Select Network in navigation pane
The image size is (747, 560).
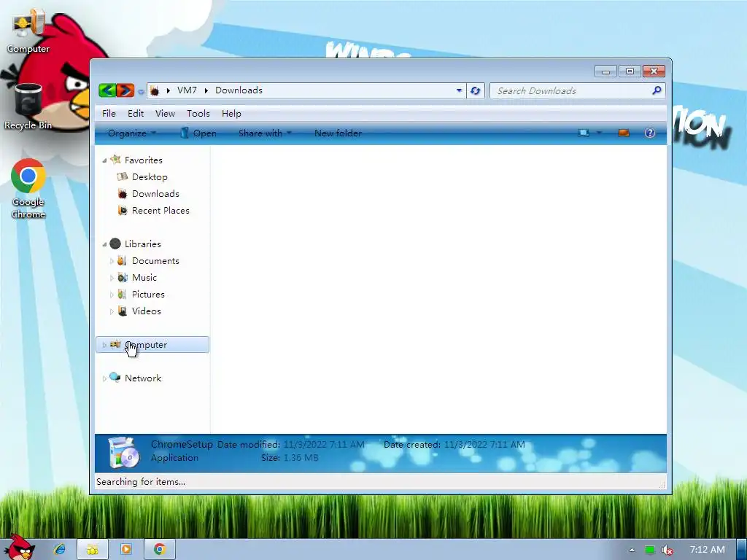pyautogui.click(x=143, y=378)
